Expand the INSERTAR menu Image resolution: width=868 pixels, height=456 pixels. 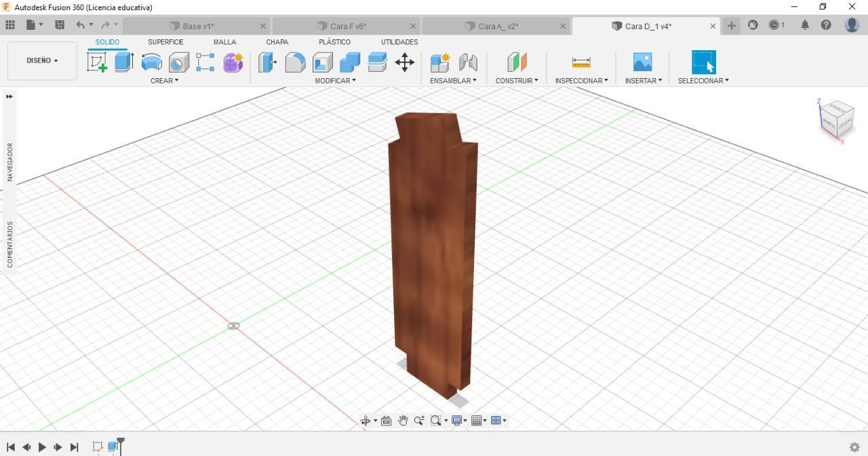[644, 81]
